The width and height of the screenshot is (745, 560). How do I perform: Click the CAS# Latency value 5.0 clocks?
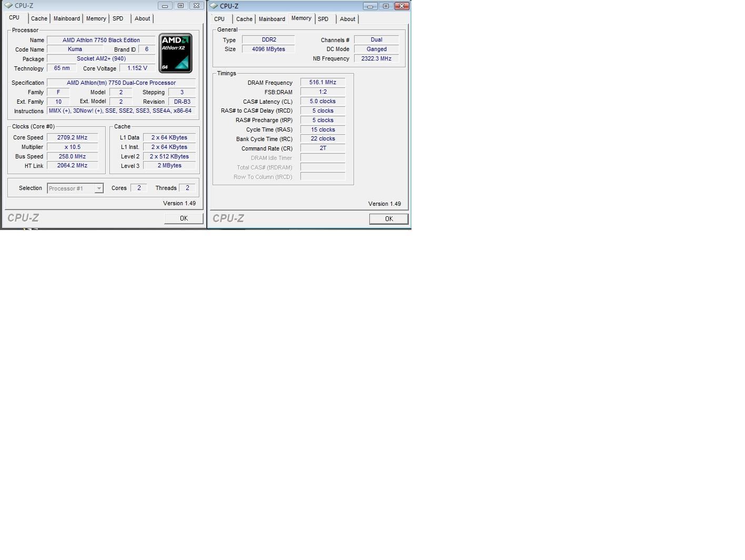pyautogui.click(x=323, y=101)
